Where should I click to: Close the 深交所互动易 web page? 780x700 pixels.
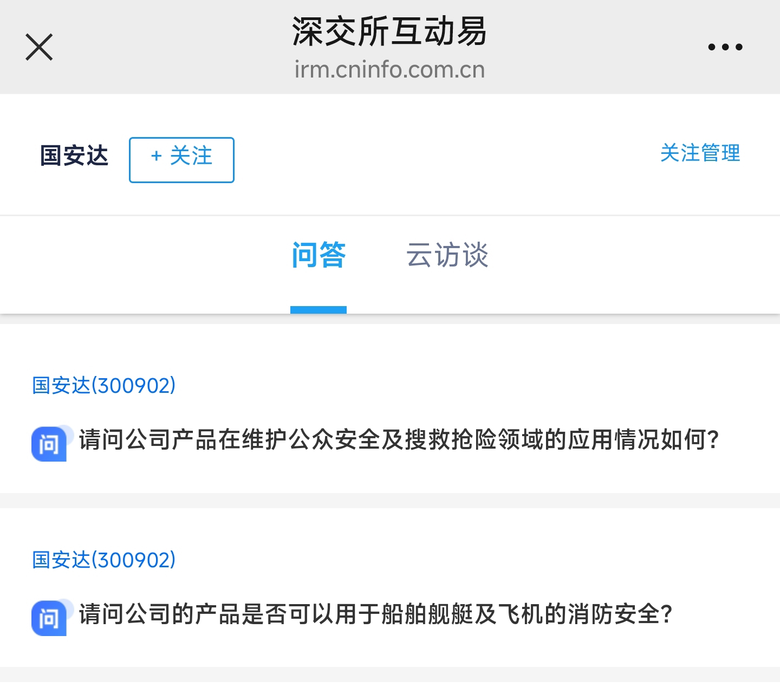pyautogui.click(x=39, y=47)
